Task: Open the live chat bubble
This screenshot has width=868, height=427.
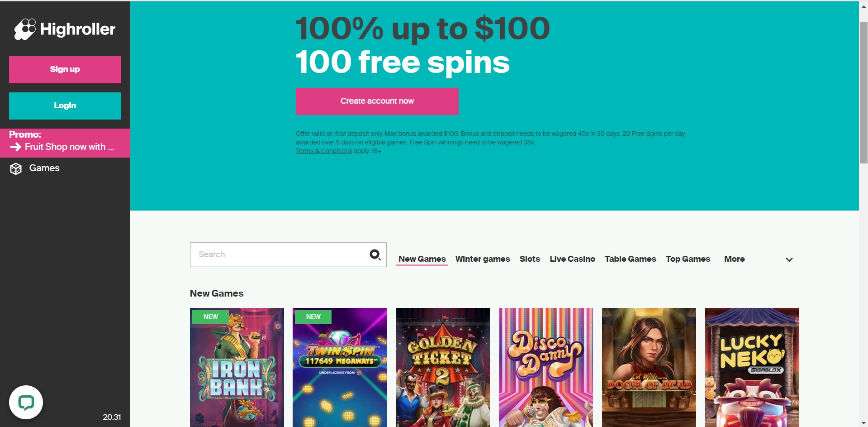Action: 26,402
